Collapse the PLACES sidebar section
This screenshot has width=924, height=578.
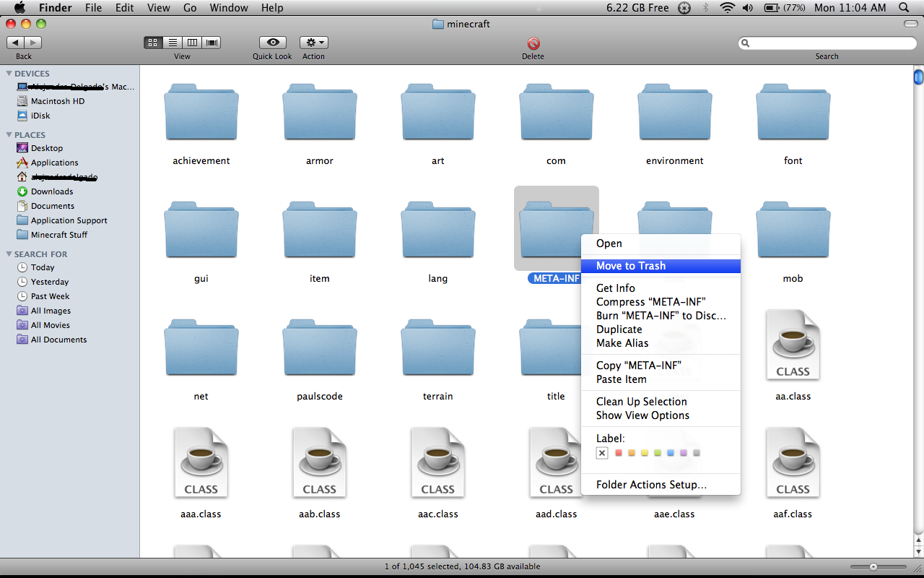click(x=9, y=135)
